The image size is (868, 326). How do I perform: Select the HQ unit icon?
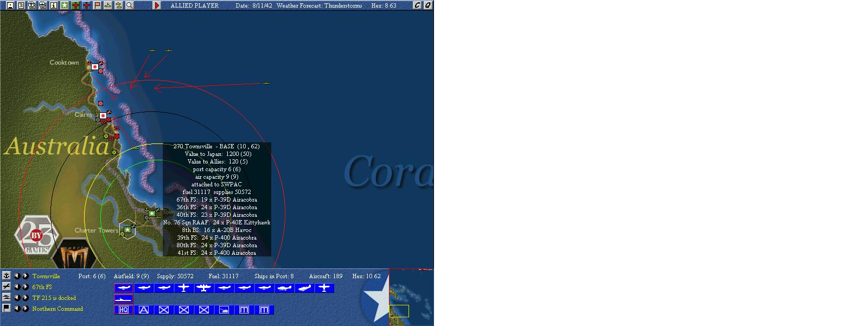pyautogui.click(x=124, y=310)
